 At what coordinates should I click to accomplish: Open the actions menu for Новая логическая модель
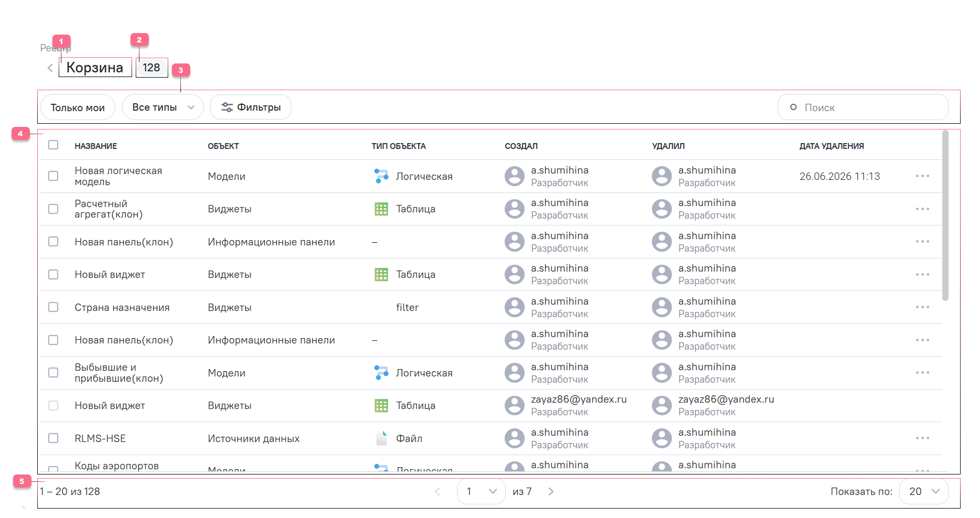(x=922, y=176)
